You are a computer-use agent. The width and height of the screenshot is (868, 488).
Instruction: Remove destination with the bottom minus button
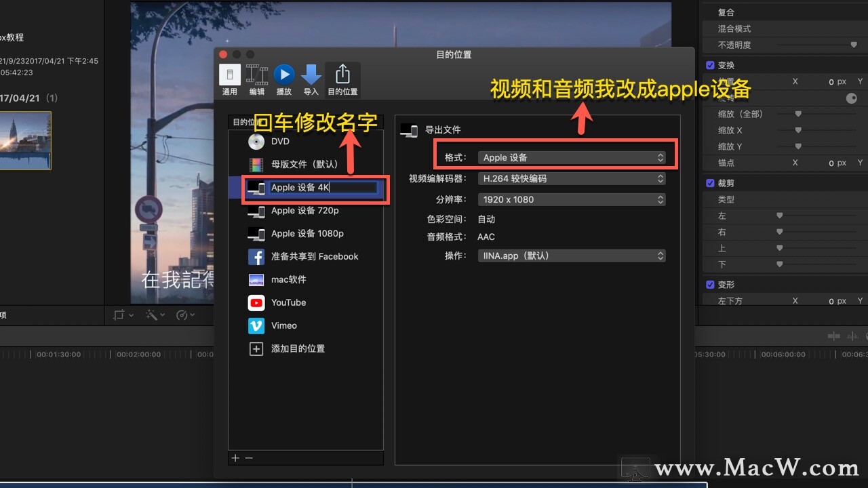tap(249, 458)
